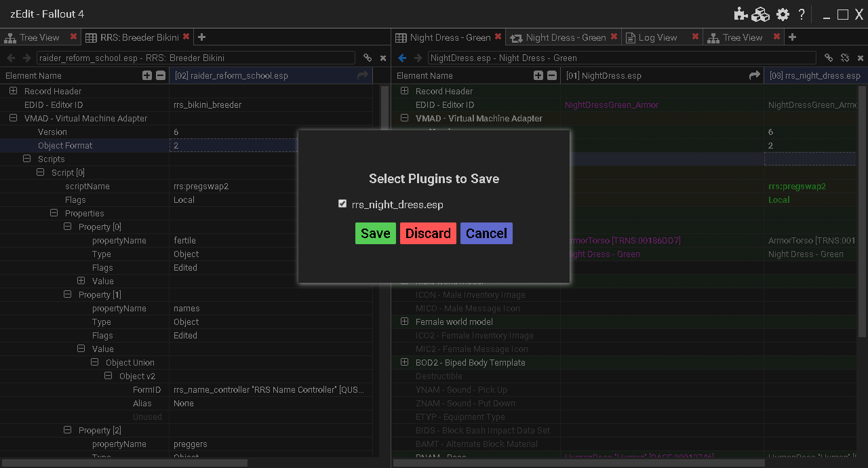Close second Night Dress - Green tab

tap(614, 37)
